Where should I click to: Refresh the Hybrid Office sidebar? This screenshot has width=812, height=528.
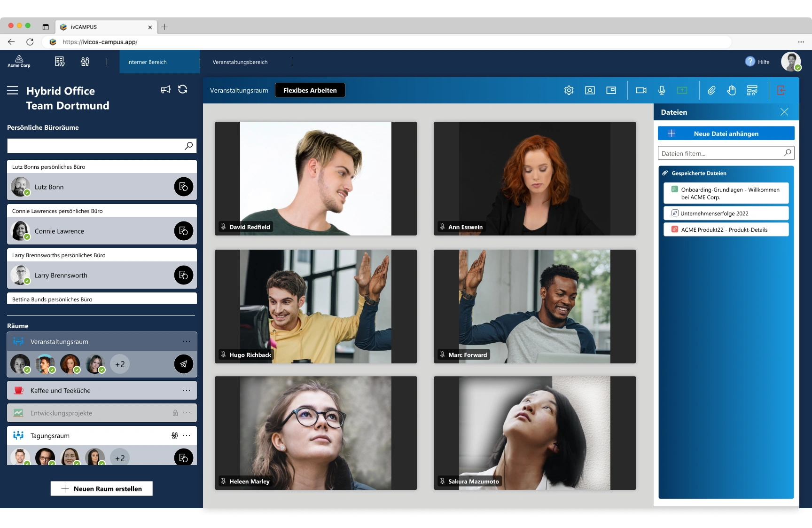click(183, 89)
